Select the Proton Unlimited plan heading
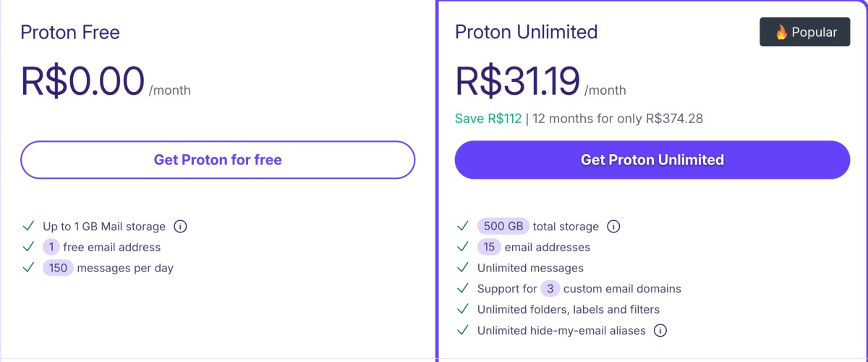This screenshot has width=868, height=362. tap(526, 33)
